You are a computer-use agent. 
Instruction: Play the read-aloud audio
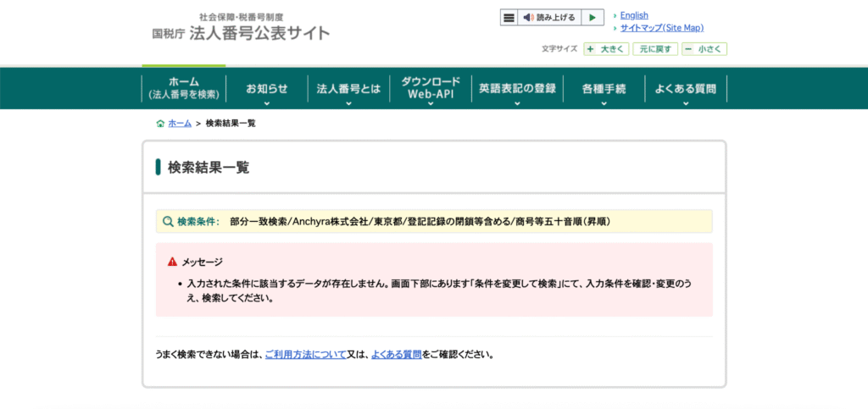[x=593, y=18]
